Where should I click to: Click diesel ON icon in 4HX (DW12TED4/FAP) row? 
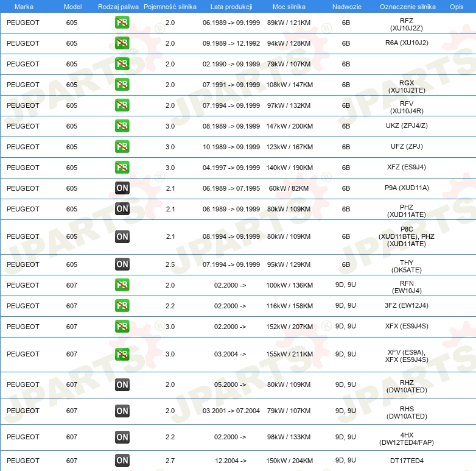click(x=122, y=437)
